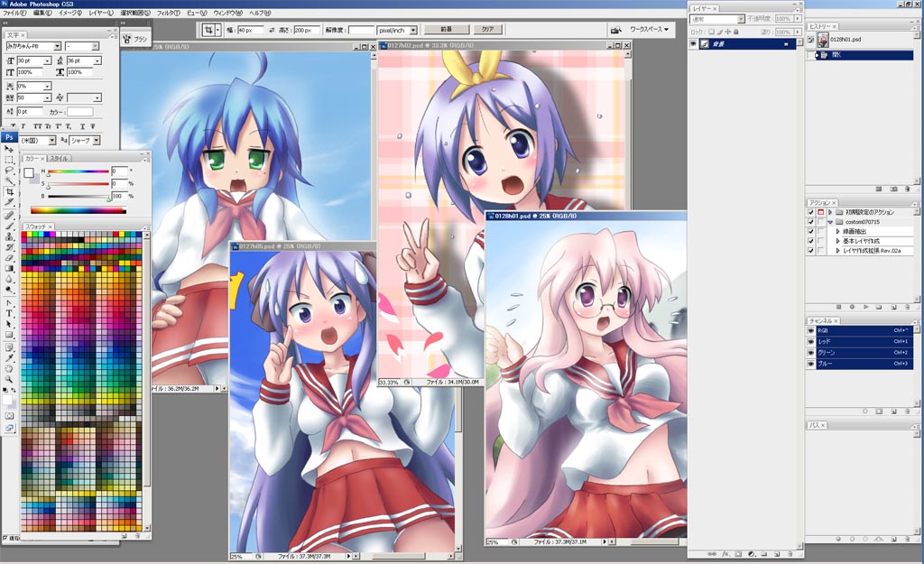Click the Channels panel delete channel icon

point(907,411)
